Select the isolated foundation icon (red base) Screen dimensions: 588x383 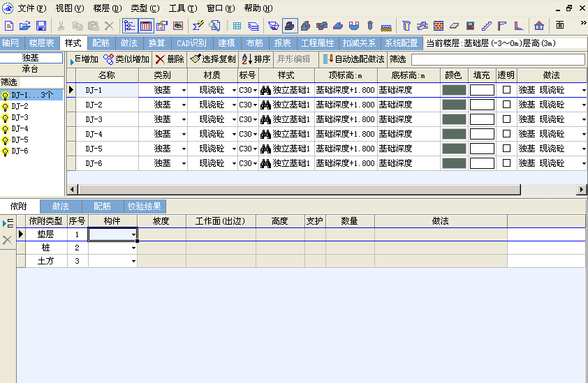pyautogui.click(x=290, y=26)
